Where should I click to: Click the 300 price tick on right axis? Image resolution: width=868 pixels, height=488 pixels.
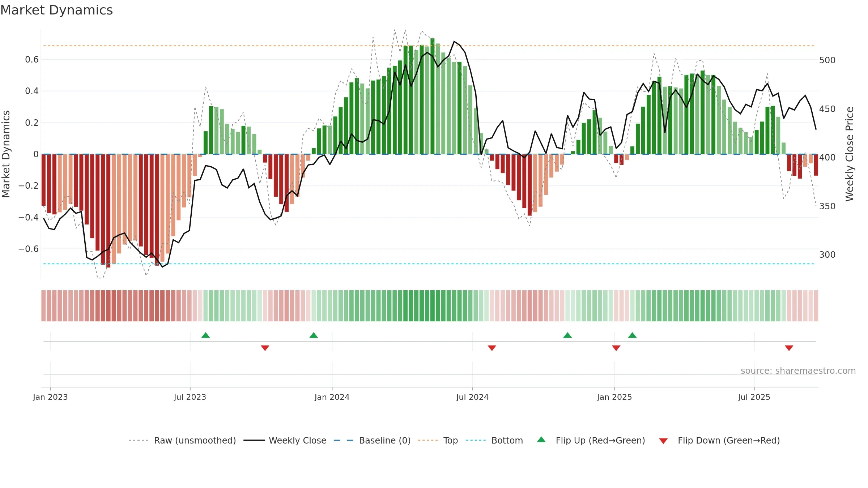[x=827, y=254]
